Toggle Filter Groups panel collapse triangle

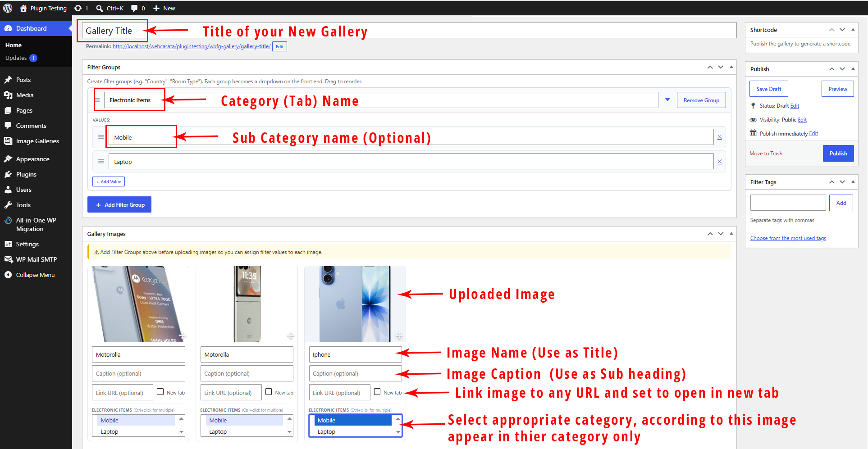pos(731,67)
